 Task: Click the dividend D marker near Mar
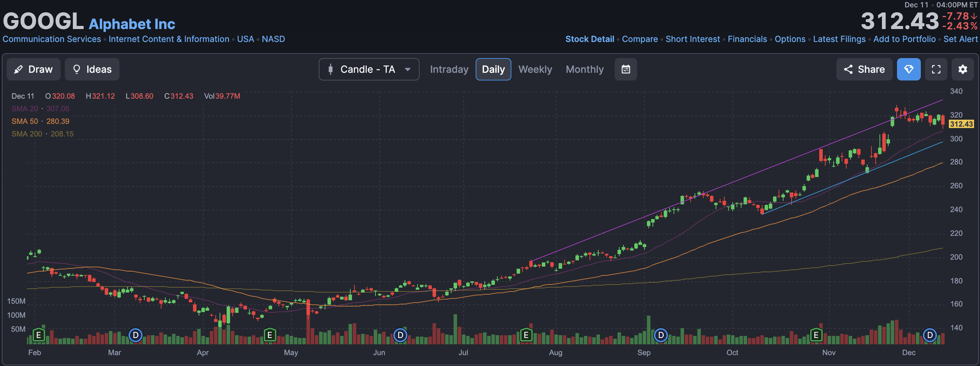click(136, 335)
